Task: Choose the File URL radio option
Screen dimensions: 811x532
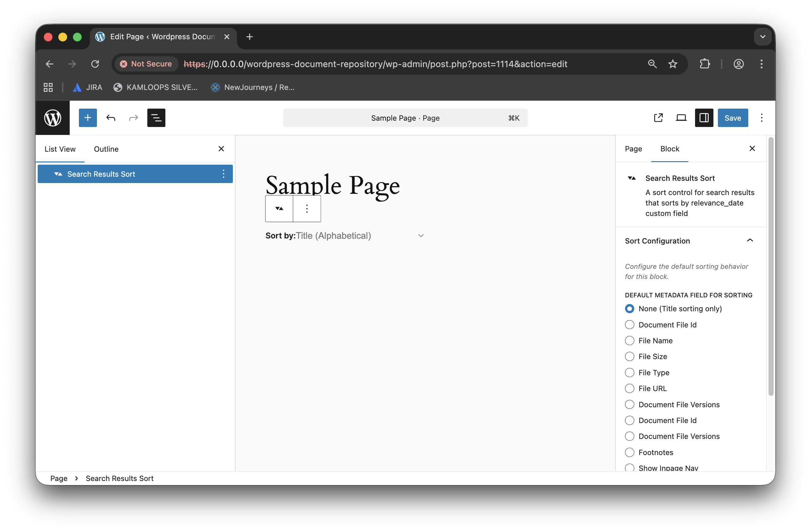Action: point(629,389)
